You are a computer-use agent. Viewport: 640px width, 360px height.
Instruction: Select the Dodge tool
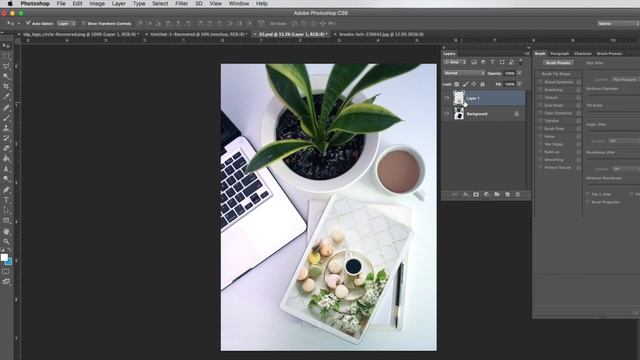[x=6, y=179]
